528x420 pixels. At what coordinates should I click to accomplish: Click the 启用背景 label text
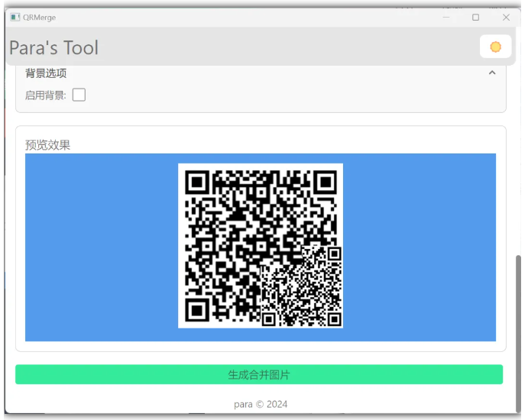coord(45,95)
